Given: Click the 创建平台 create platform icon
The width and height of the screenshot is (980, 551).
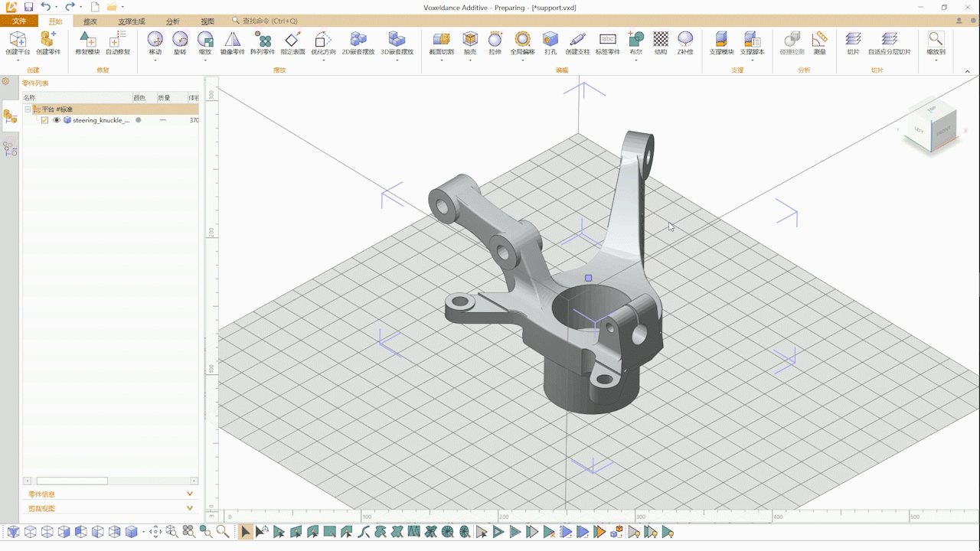Looking at the screenshot, I should (17, 39).
